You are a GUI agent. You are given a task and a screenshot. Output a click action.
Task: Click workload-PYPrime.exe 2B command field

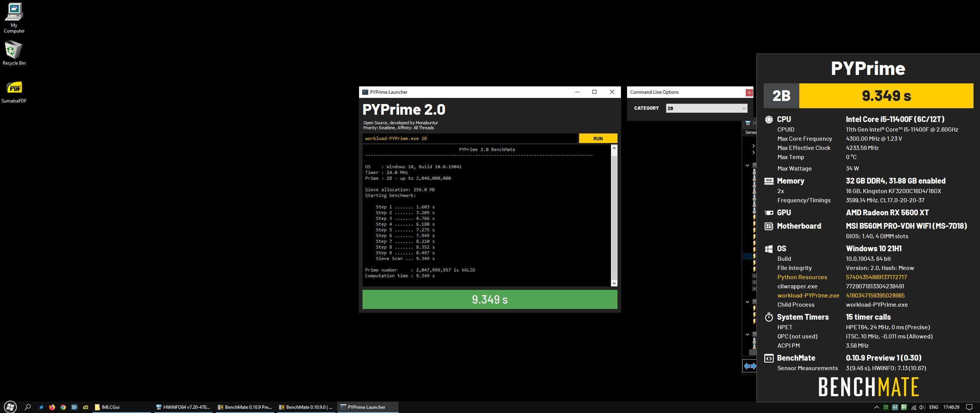[x=470, y=138]
